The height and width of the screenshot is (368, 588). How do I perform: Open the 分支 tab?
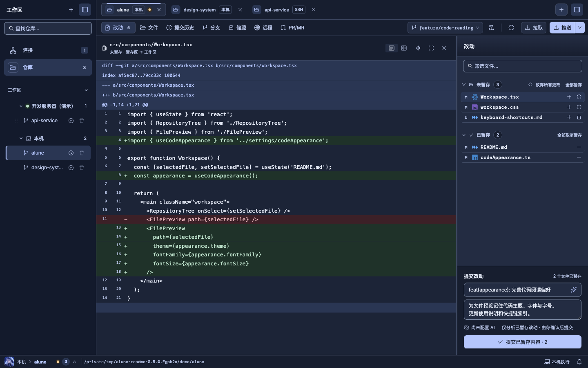(x=211, y=28)
